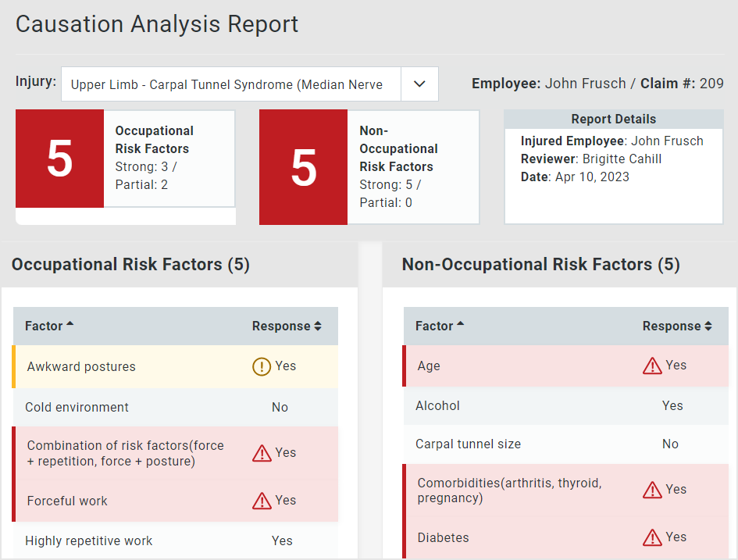The width and height of the screenshot is (738, 560).
Task: Click Factor header in non-occupational table
Action: coord(434,326)
